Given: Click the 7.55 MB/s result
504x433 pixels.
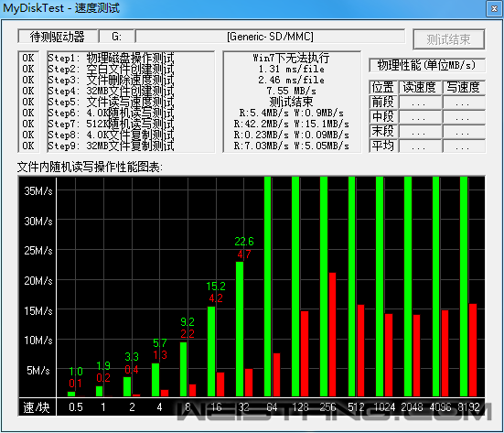Looking at the screenshot, I should tap(291, 91).
